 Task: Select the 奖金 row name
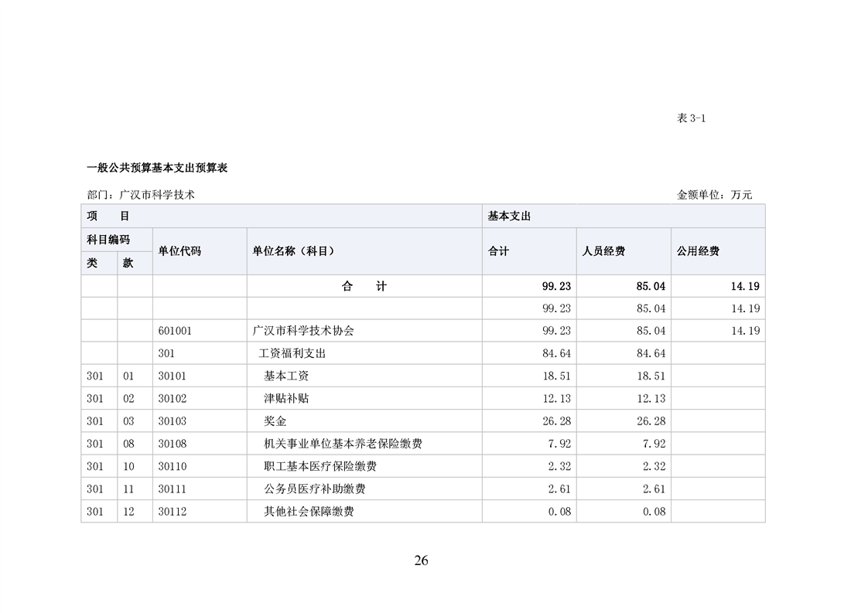coord(275,421)
